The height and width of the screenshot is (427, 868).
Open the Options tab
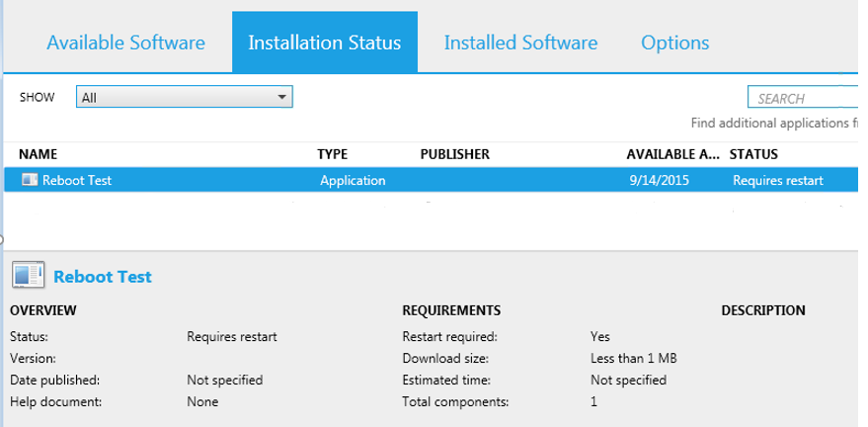click(x=674, y=43)
